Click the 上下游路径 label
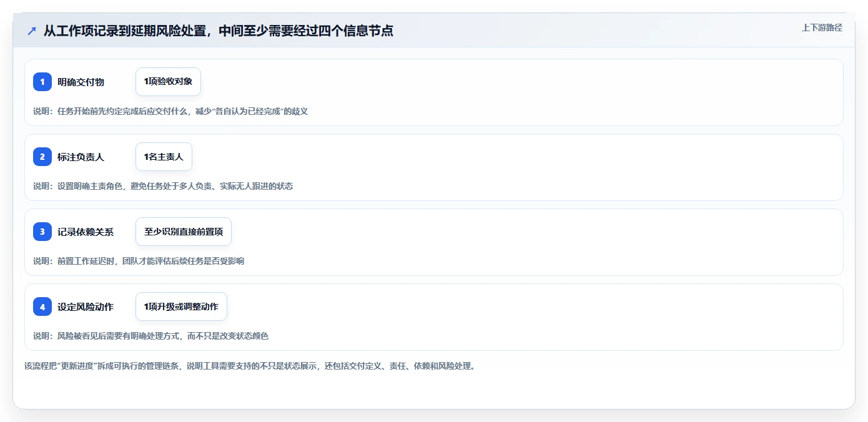 822,27
